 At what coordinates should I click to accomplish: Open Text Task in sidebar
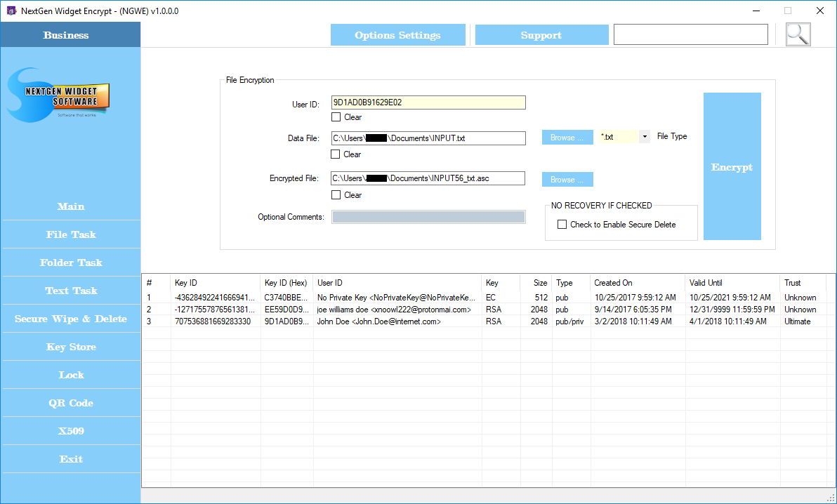point(71,291)
